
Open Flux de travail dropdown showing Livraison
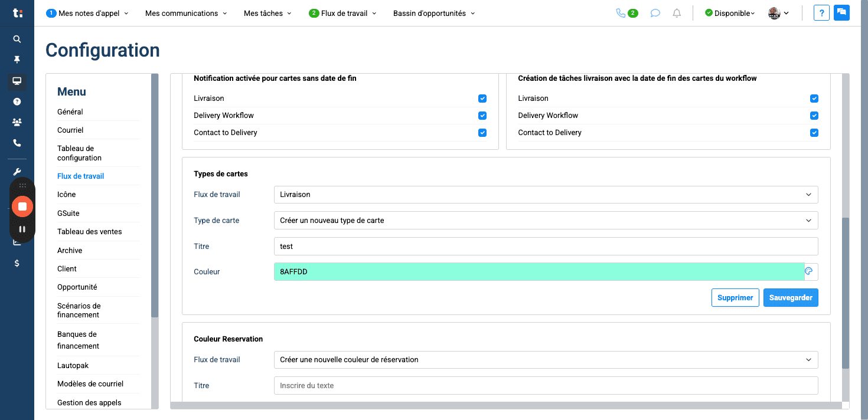click(x=546, y=194)
